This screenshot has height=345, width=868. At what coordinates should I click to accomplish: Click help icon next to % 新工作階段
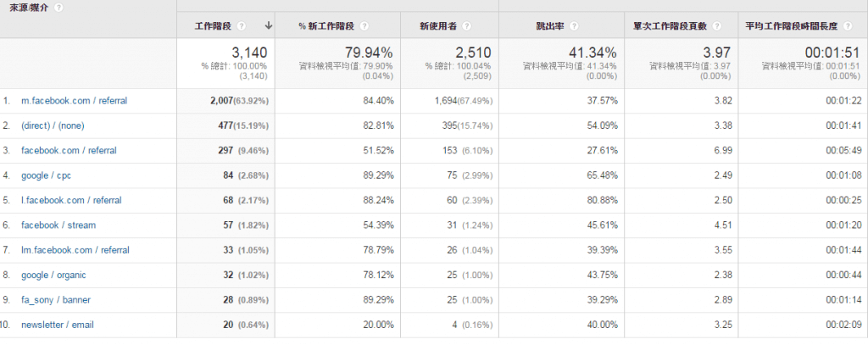click(364, 26)
